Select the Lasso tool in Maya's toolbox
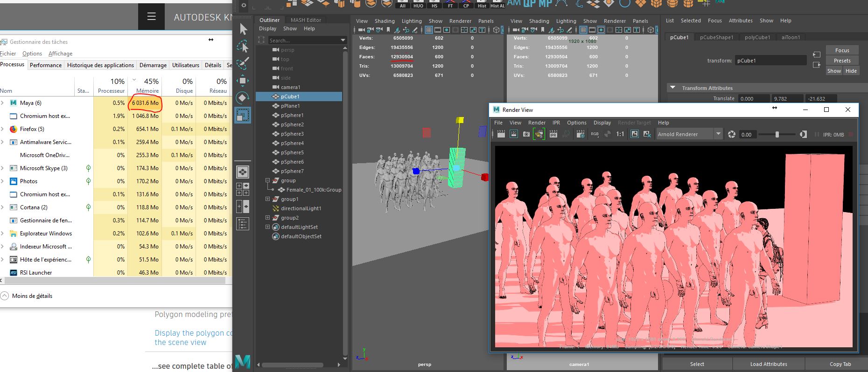Image resolution: width=868 pixels, height=372 pixels. (243, 46)
